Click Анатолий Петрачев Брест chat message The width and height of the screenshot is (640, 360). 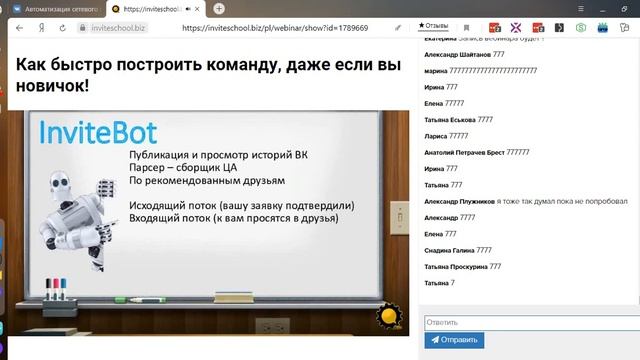click(x=477, y=152)
